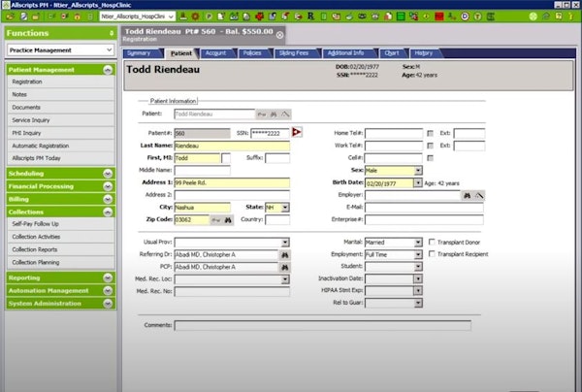Click the yellow diamond toolbar icon
Screen dimensions: 582x392
click(x=426, y=16)
